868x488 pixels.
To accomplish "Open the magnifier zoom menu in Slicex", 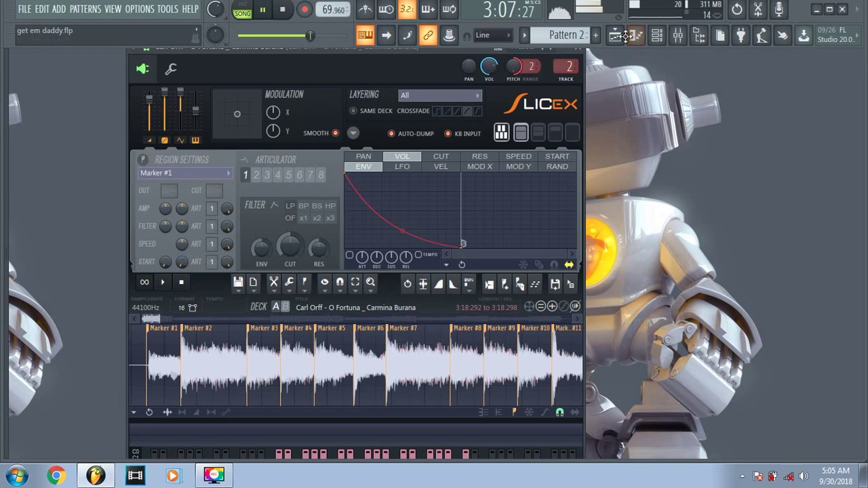I will pyautogui.click(x=370, y=282).
